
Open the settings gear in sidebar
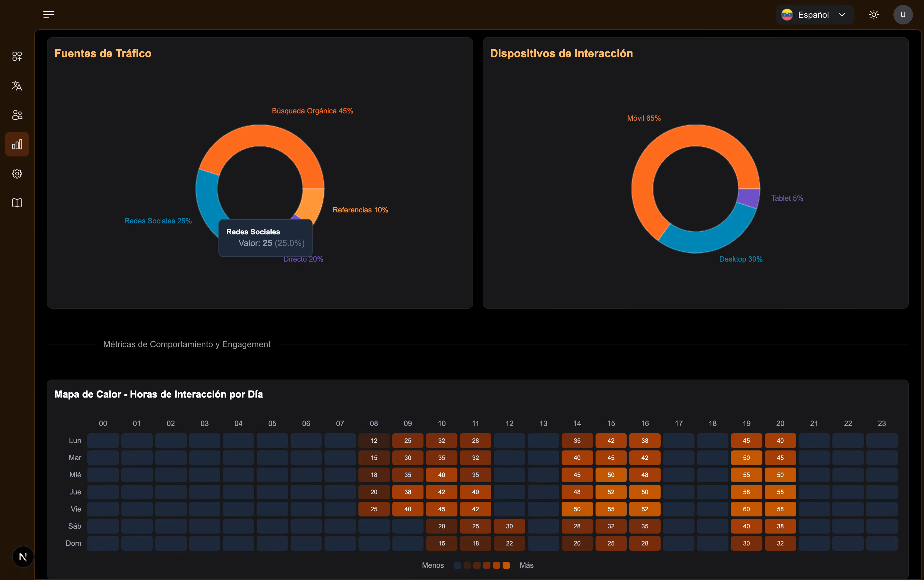[x=17, y=173]
